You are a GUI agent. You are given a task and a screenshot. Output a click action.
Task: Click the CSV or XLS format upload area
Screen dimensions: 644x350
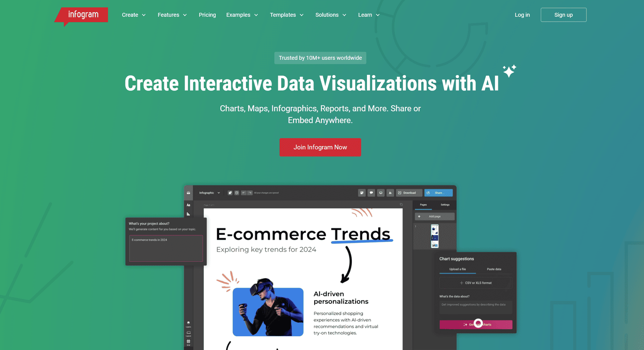click(x=476, y=283)
